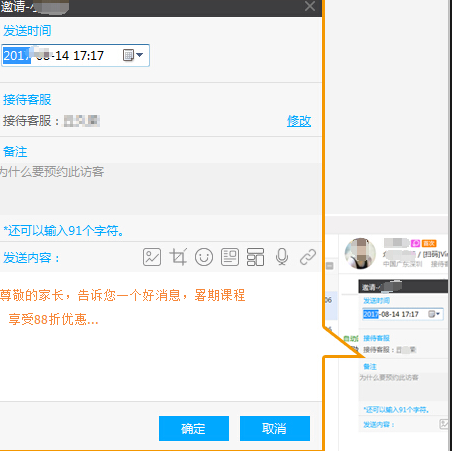The width and height of the screenshot is (452, 451).
Task: Click the date field in the small preview dialog
Action: [403, 314]
